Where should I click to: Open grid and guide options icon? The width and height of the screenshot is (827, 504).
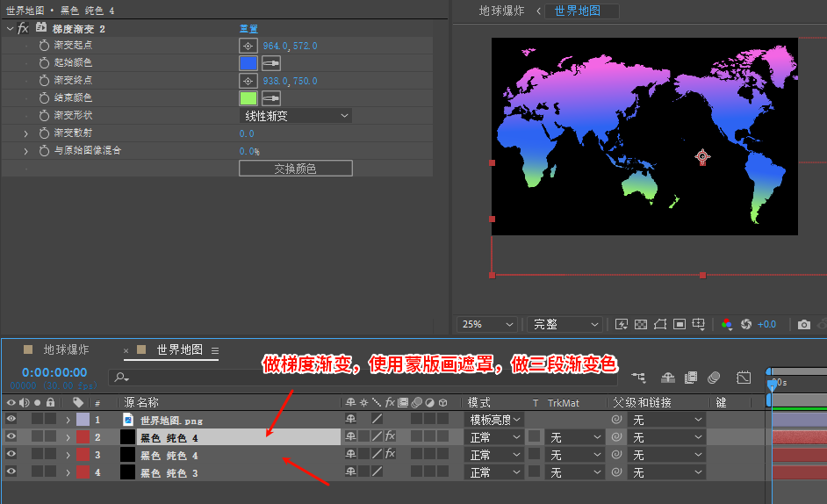pyautogui.click(x=698, y=324)
